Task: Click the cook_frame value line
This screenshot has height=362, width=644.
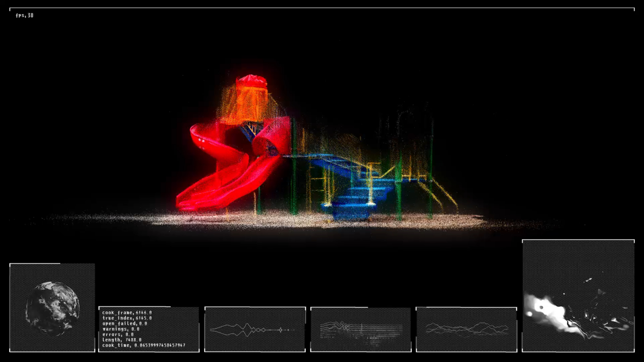Action: [127, 313]
